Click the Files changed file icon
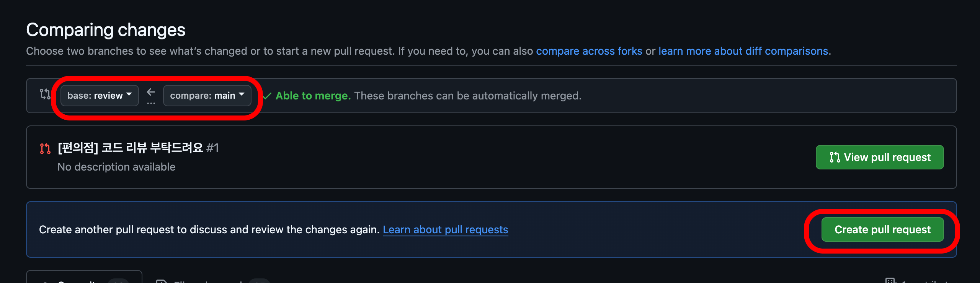Screen dimensions: 980x283 point(162,281)
